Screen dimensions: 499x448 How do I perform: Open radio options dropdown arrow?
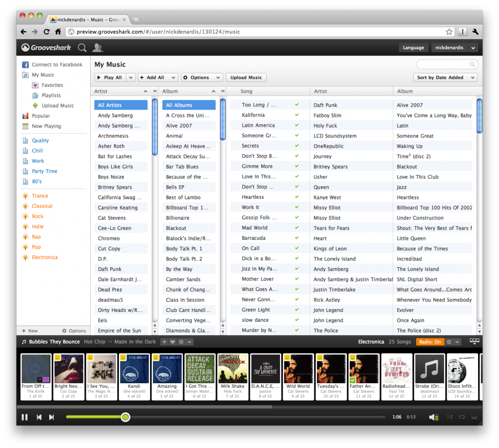457,342
